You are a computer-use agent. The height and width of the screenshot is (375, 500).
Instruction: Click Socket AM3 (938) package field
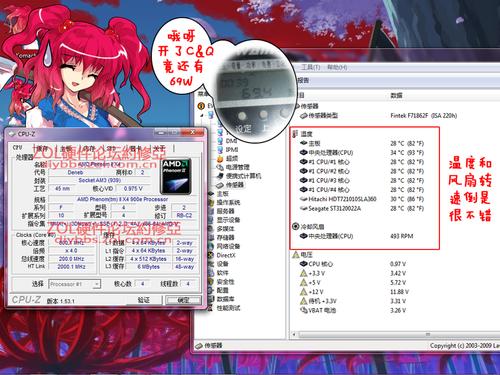tap(100, 180)
